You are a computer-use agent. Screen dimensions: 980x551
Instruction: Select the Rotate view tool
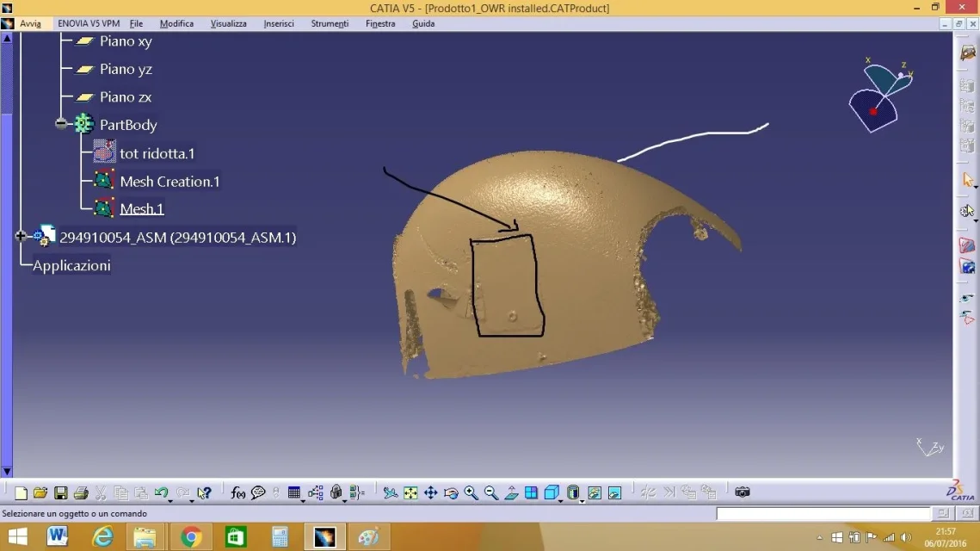pyautogui.click(x=451, y=492)
